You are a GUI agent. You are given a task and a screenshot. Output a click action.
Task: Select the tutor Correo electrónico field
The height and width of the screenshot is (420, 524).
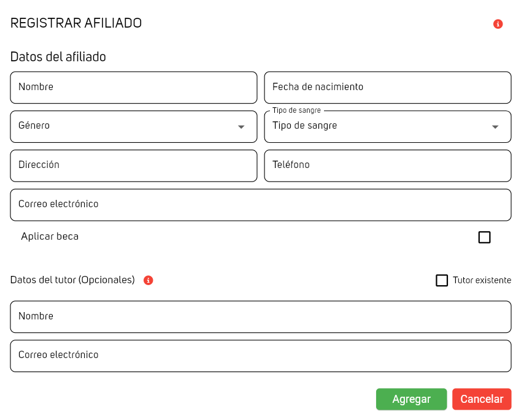[261, 356]
